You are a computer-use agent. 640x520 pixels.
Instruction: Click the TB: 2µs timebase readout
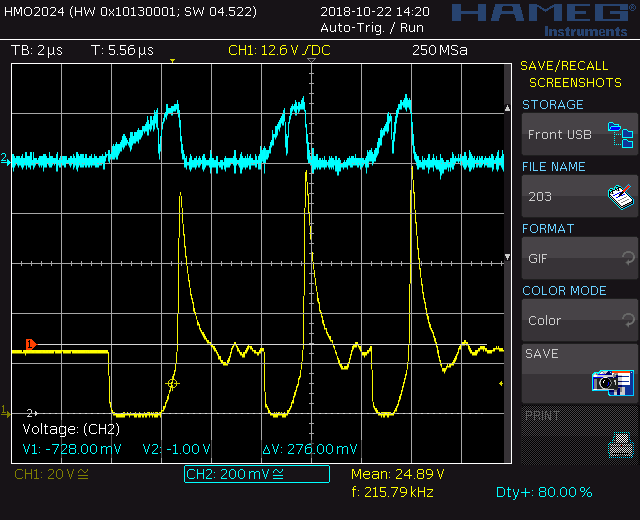pos(37,50)
